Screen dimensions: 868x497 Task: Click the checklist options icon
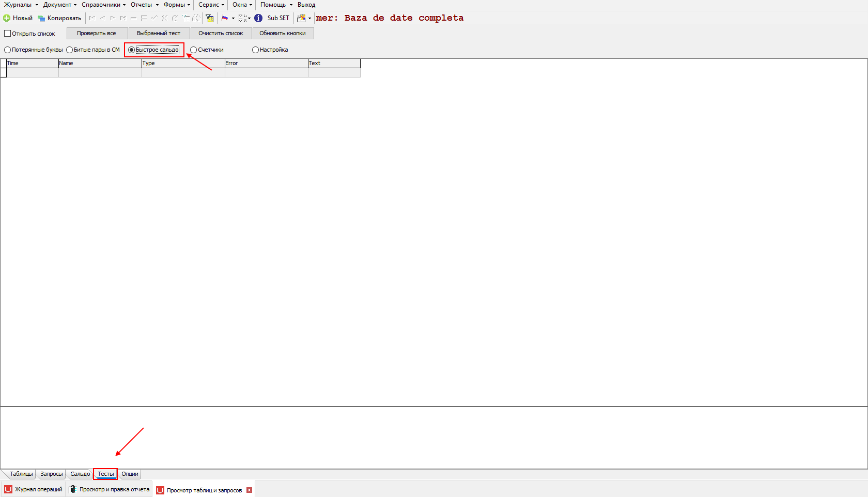(x=242, y=18)
